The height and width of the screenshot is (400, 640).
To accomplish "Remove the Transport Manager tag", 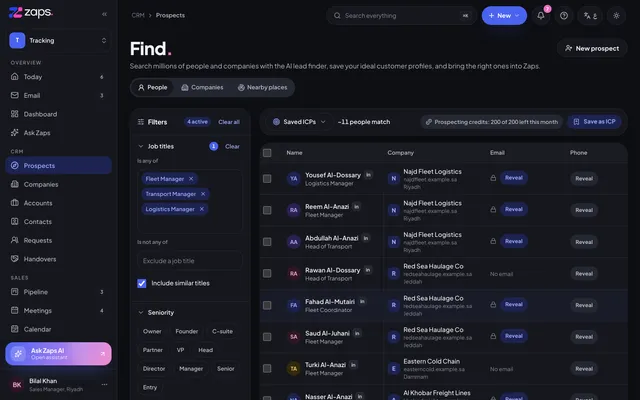I will point(203,194).
